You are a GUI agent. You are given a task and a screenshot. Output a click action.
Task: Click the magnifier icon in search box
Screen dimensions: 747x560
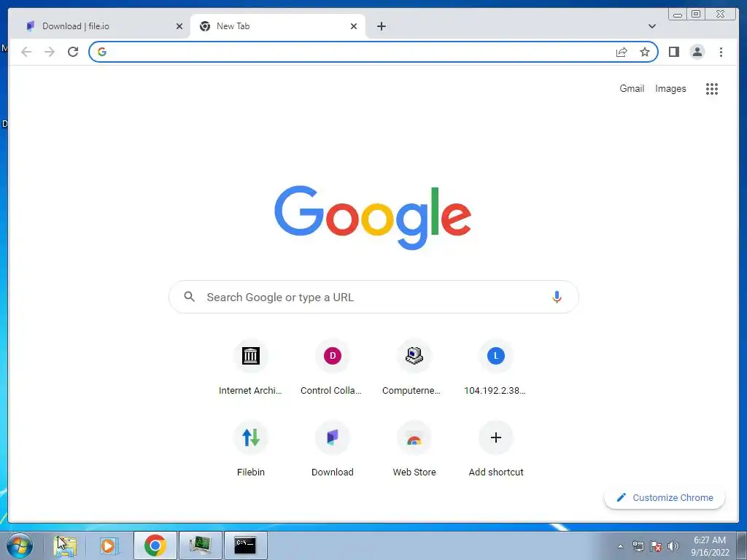pyautogui.click(x=190, y=297)
